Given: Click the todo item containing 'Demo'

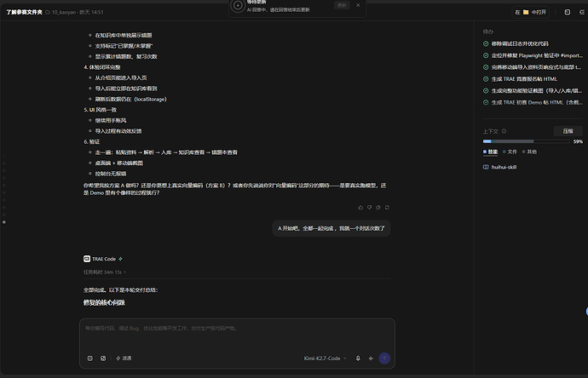Looking at the screenshot, I should pos(533,102).
